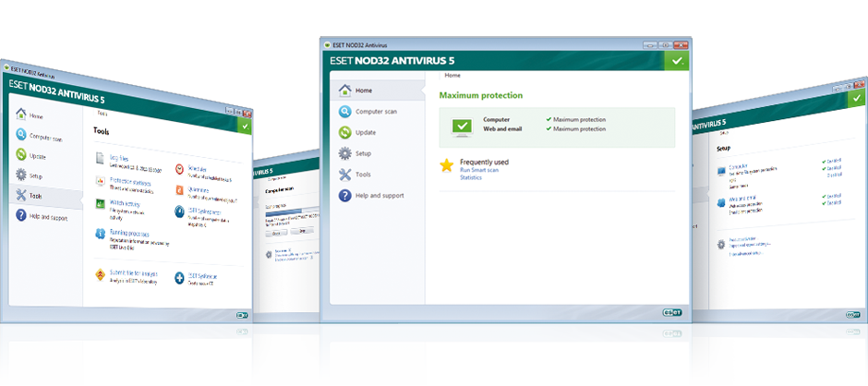Click ESET NOD32 Antivirus title bar of center window
868x386 pixels.
(505, 44)
